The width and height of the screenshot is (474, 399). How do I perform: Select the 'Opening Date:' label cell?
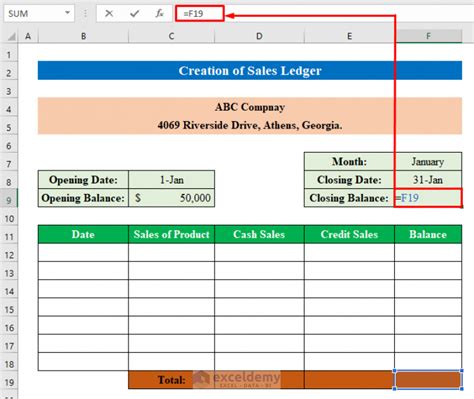click(83, 180)
